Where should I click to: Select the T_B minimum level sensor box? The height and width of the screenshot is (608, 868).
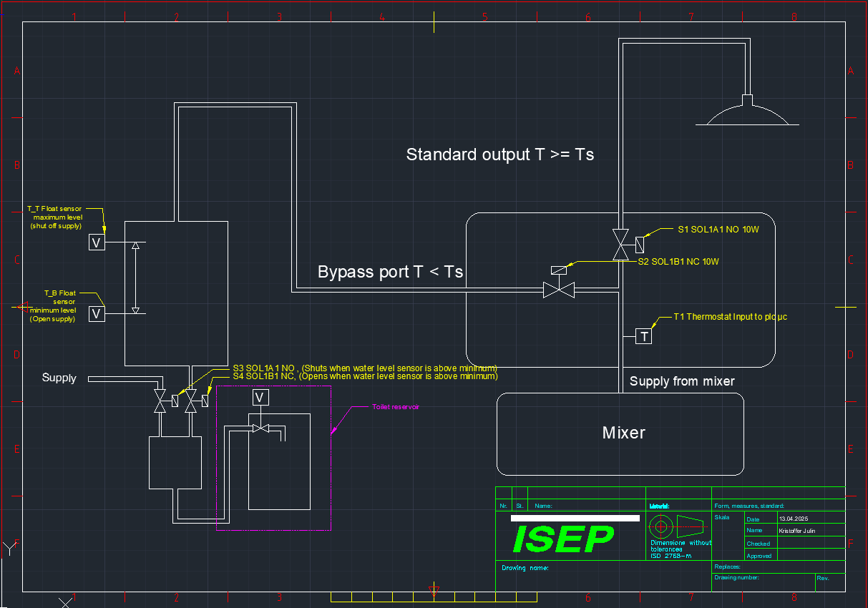(x=97, y=313)
